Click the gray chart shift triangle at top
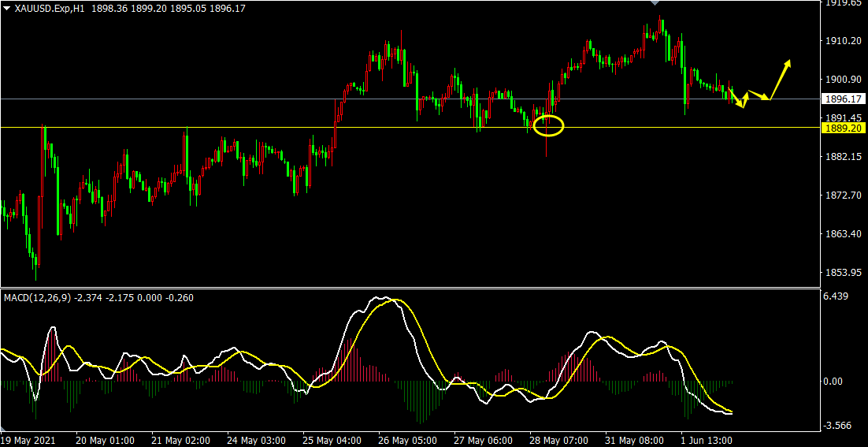The height and width of the screenshot is (447, 868). coord(655,3)
